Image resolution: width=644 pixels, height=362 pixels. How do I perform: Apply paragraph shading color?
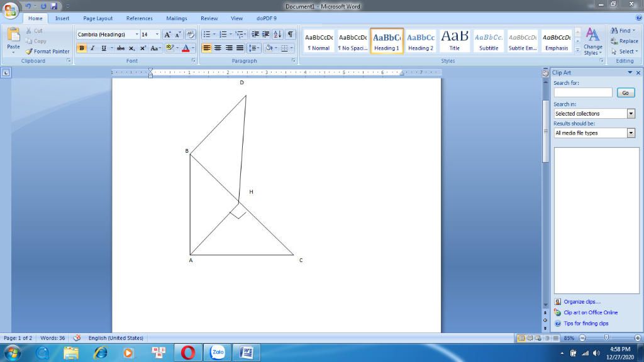point(269,48)
